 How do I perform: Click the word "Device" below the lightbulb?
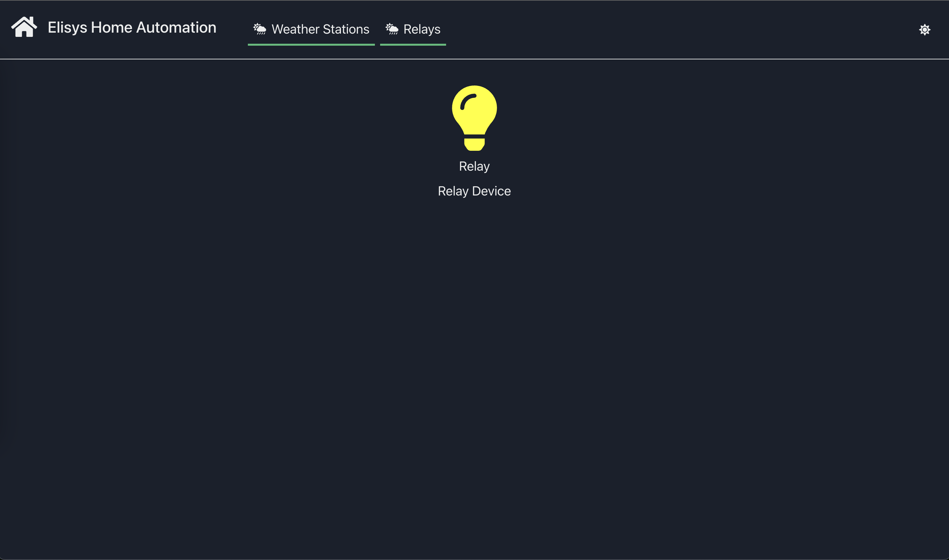pos(491,191)
